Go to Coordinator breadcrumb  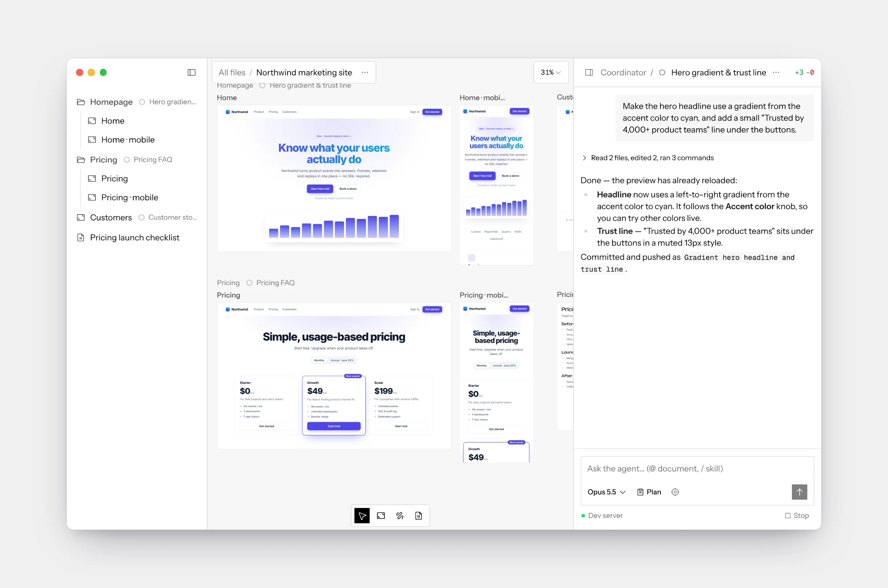tap(623, 72)
